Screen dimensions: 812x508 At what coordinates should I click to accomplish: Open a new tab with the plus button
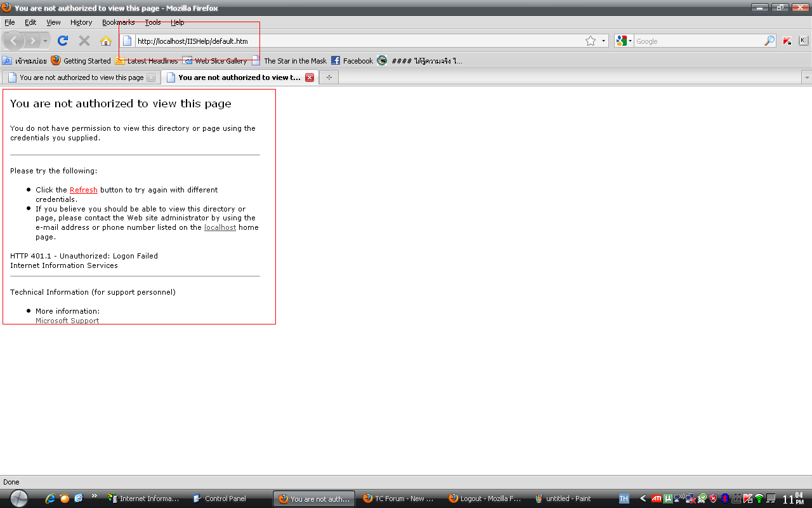(x=329, y=77)
